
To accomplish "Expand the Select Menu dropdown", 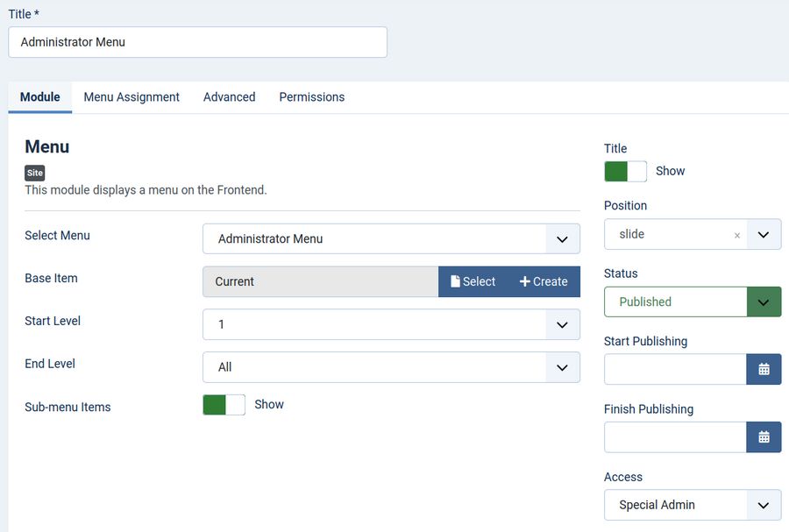I will coord(562,238).
